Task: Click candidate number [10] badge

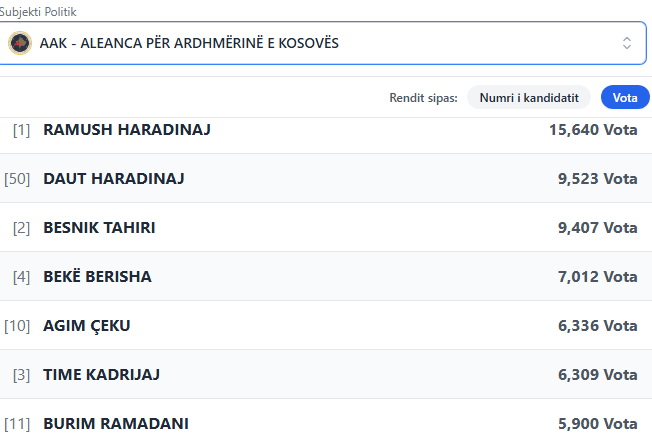Action: [x=17, y=325]
